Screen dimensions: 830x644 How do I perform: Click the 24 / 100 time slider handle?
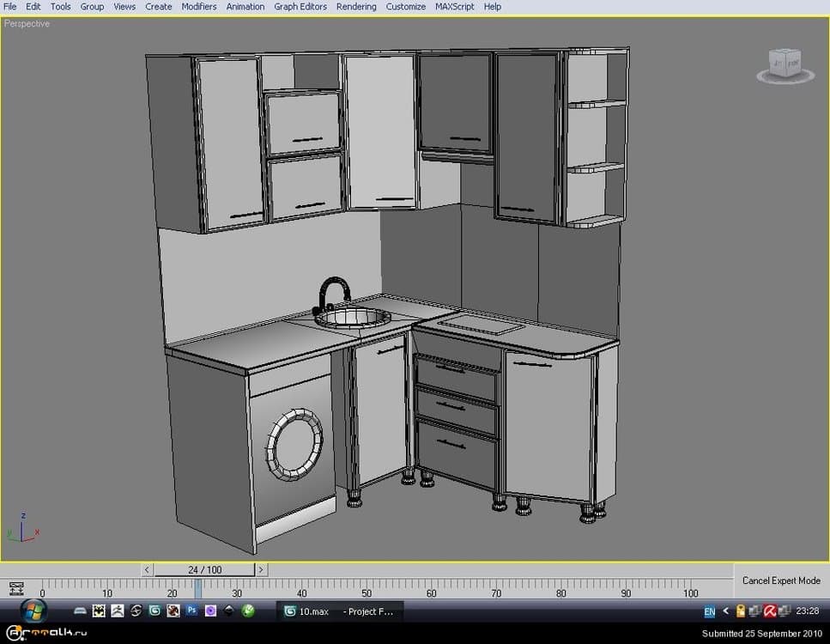[204, 569]
